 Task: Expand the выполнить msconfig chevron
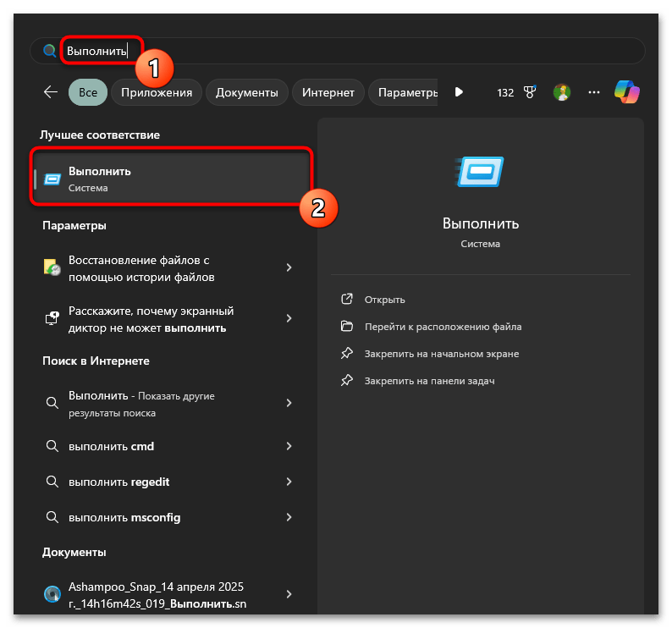pos(289,517)
